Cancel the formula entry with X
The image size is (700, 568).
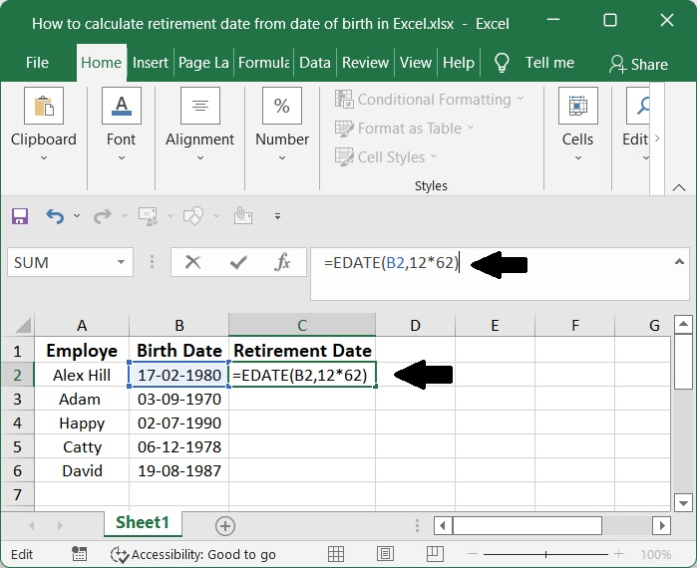click(x=193, y=263)
